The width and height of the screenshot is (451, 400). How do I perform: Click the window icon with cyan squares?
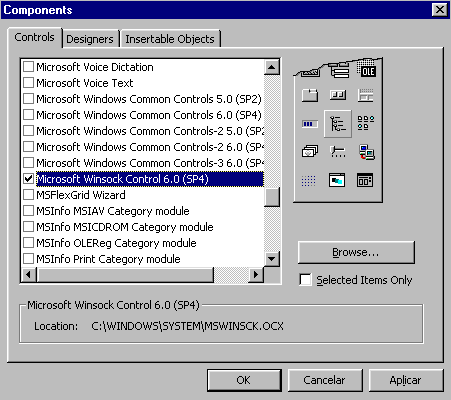tap(337, 180)
